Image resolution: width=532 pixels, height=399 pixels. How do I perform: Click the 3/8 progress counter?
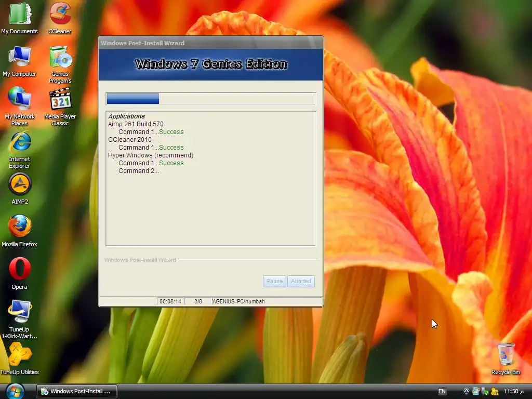198,301
